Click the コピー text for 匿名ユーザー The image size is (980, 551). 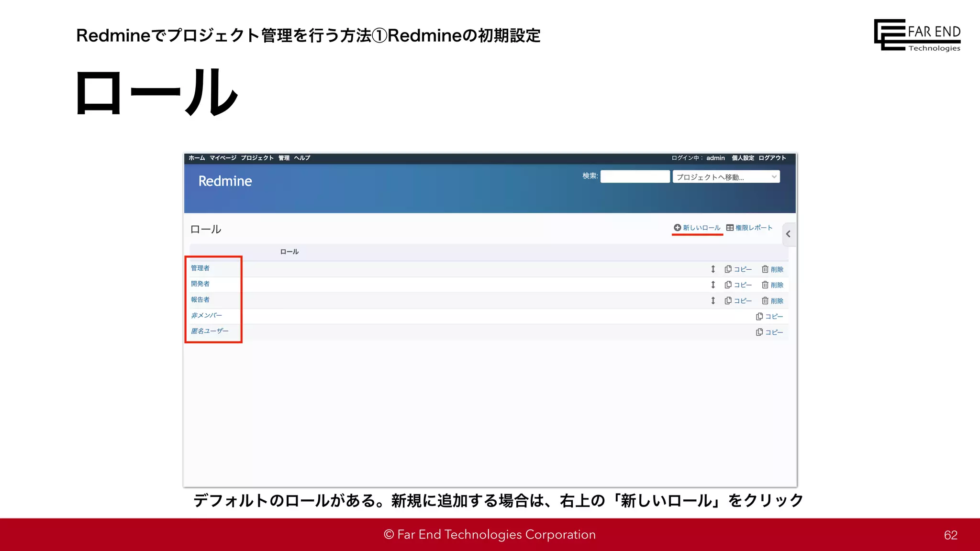774,332
